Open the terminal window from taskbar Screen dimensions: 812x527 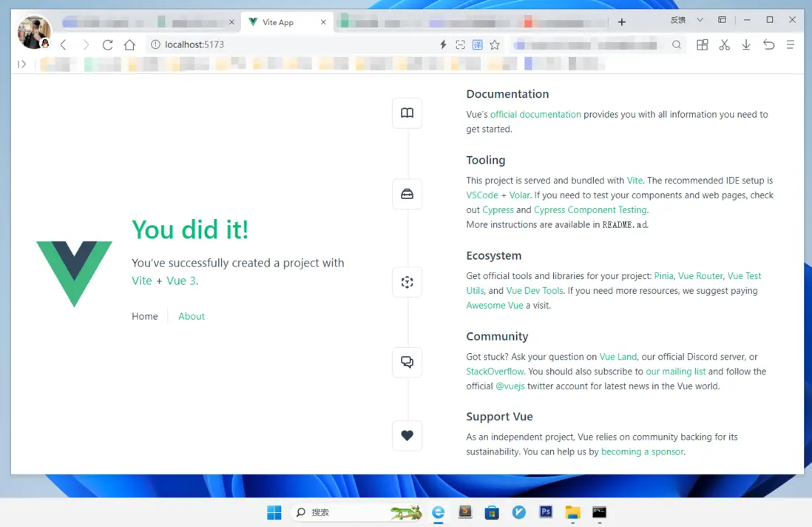tap(599, 512)
